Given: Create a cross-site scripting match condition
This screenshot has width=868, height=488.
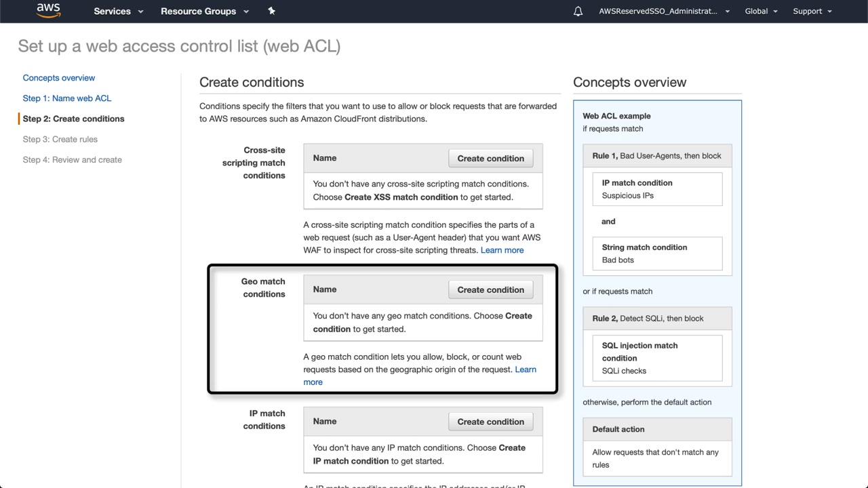Looking at the screenshot, I should tap(490, 159).
